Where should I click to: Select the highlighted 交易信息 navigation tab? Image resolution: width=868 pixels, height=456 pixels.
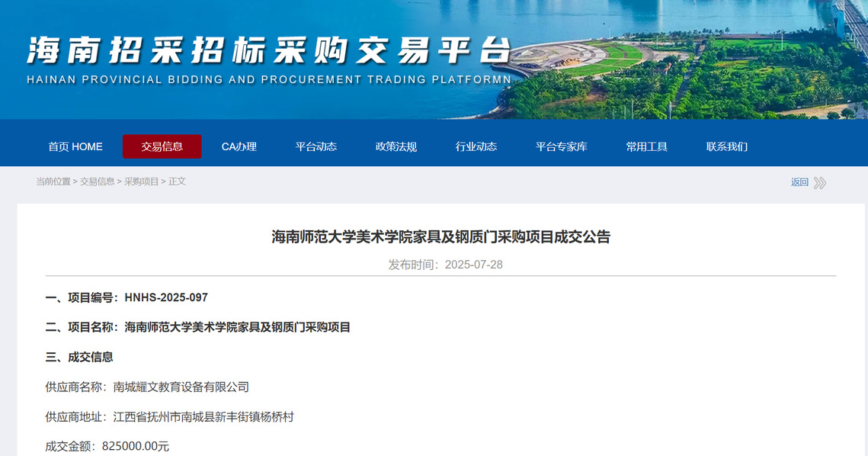[162, 146]
